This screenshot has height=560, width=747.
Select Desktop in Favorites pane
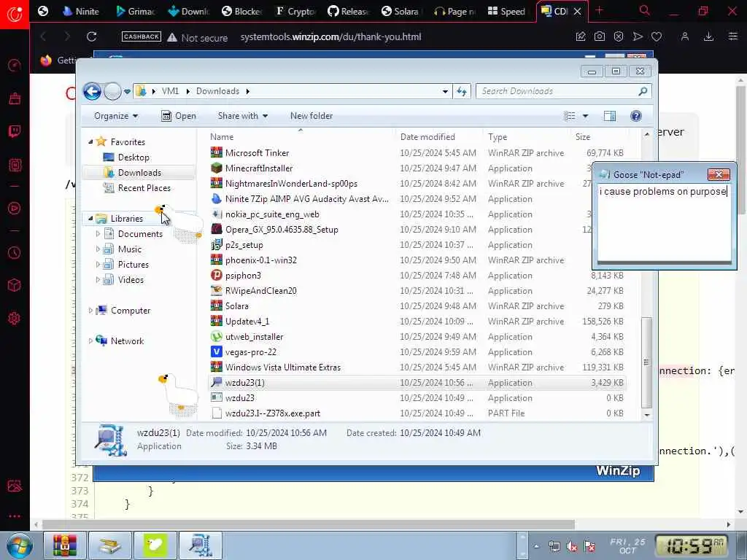pos(133,157)
